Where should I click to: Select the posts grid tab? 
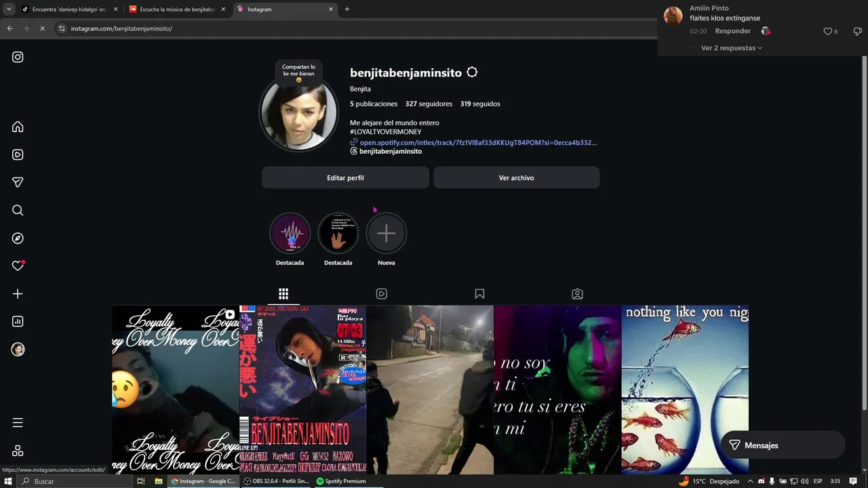pyautogui.click(x=283, y=294)
